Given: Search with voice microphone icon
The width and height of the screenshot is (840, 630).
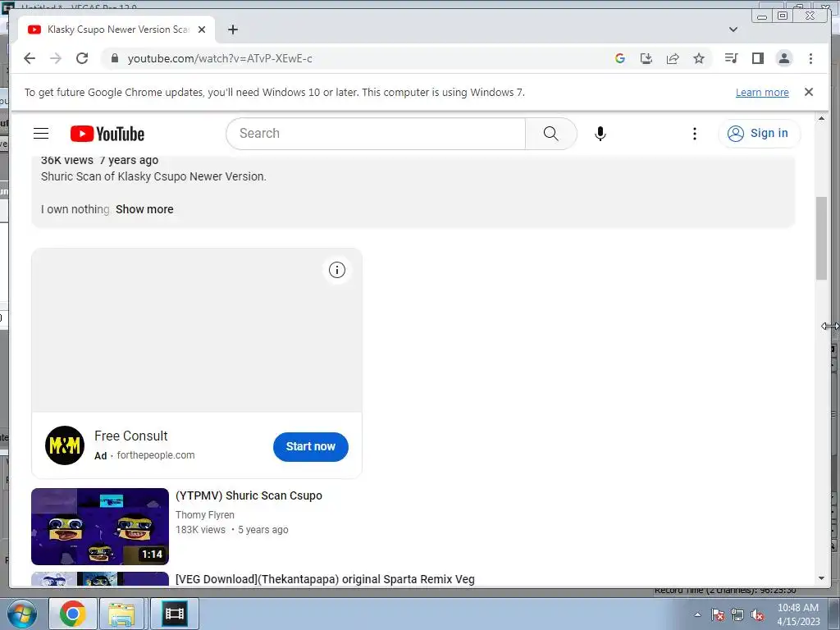Looking at the screenshot, I should pyautogui.click(x=600, y=134).
